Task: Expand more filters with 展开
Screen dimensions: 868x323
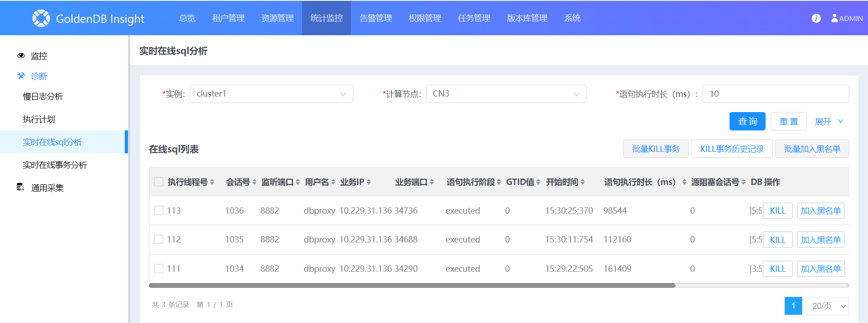Action: pyautogui.click(x=829, y=122)
